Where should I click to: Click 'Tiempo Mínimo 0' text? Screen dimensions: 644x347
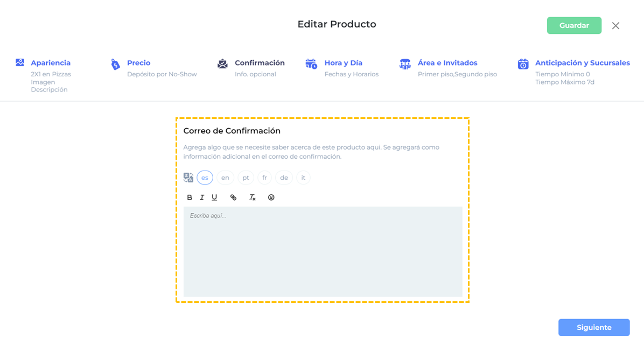[563, 74]
